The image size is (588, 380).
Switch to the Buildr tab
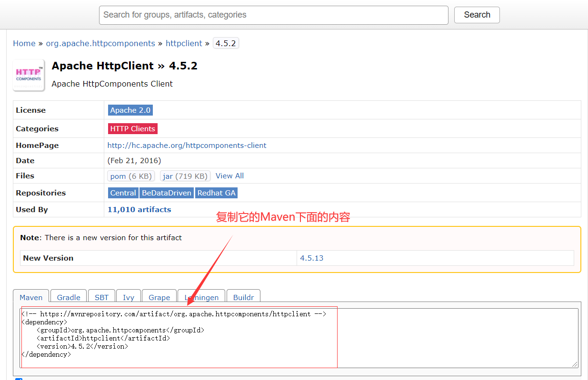pos(243,297)
